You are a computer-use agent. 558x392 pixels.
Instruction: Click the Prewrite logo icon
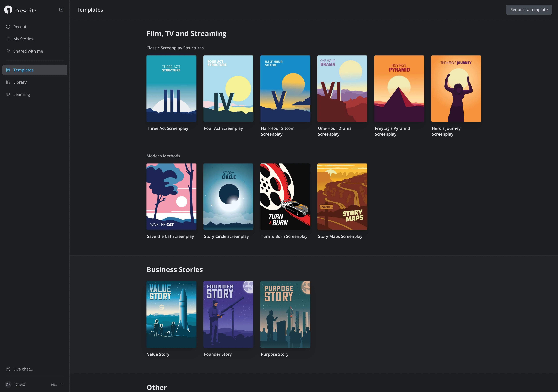click(x=8, y=10)
